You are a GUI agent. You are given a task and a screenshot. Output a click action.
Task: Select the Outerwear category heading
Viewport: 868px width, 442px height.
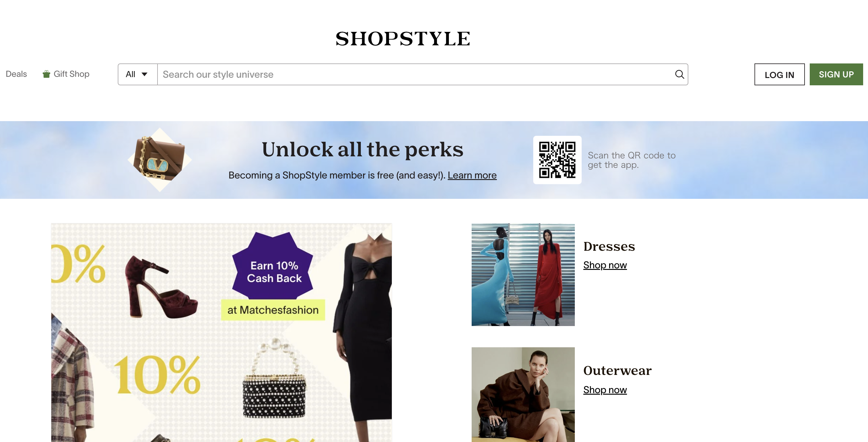(617, 371)
